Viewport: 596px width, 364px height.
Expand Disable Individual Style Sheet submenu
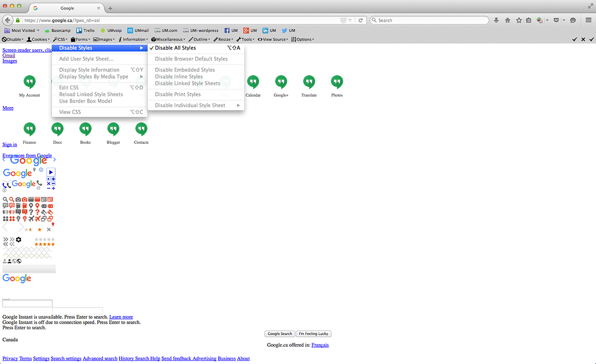tap(196, 105)
